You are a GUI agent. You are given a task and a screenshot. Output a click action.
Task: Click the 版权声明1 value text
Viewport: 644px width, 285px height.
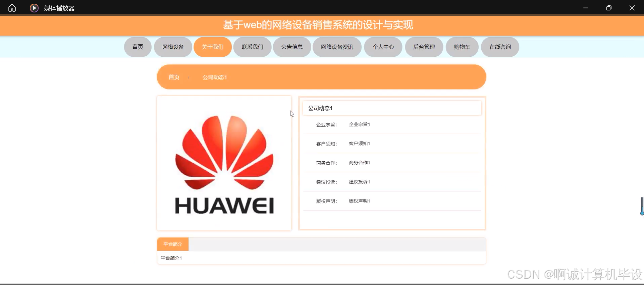[359, 201]
